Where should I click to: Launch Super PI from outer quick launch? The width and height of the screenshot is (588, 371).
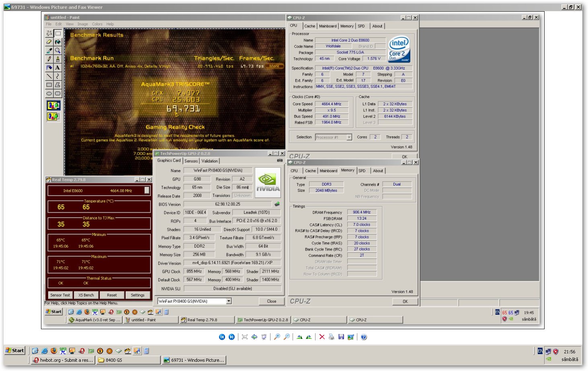click(x=63, y=351)
